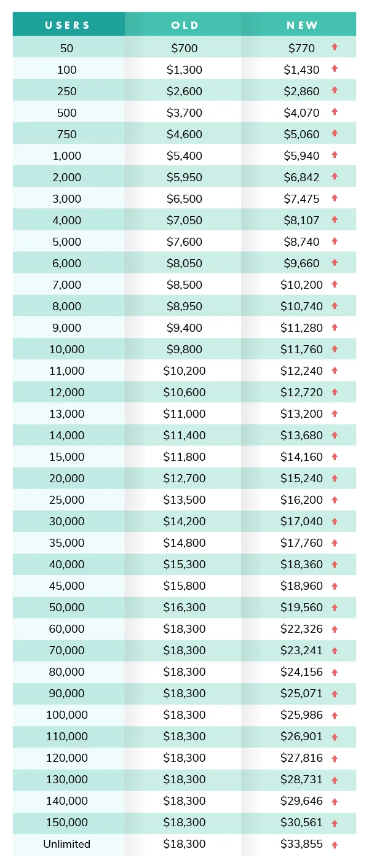Image resolution: width=369 pixels, height=868 pixels.
Task: Click the red arrow beside $10,200
Action: 335,284
